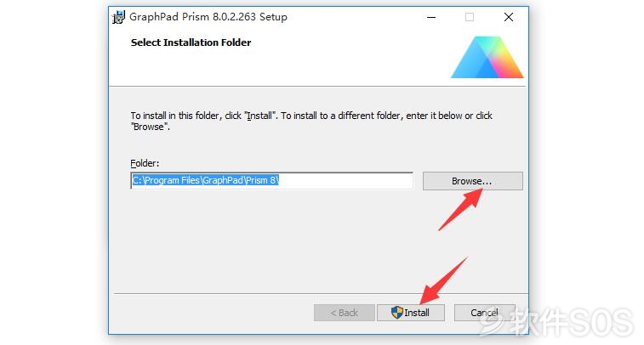Screen dimensions: 644x345
Task: Cancel the Prism installation
Action: point(485,313)
